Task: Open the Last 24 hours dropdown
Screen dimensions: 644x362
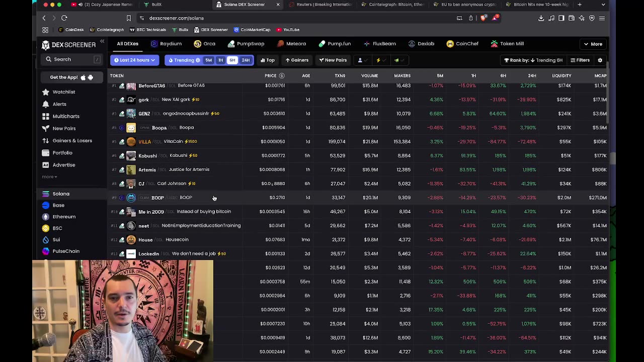Action: (135, 60)
